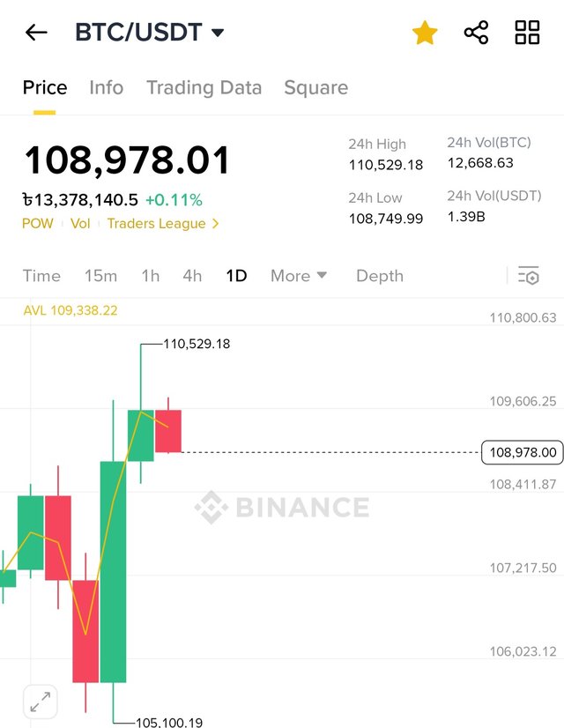Select the 4h timeframe
Image resolution: width=564 pixels, height=728 pixels.
click(x=192, y=276)
